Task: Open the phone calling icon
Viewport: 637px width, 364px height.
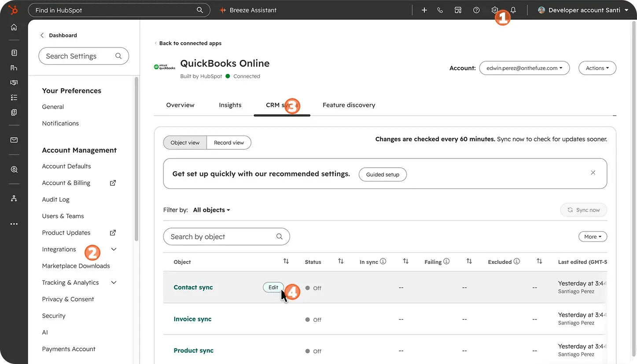Action: 440,10
